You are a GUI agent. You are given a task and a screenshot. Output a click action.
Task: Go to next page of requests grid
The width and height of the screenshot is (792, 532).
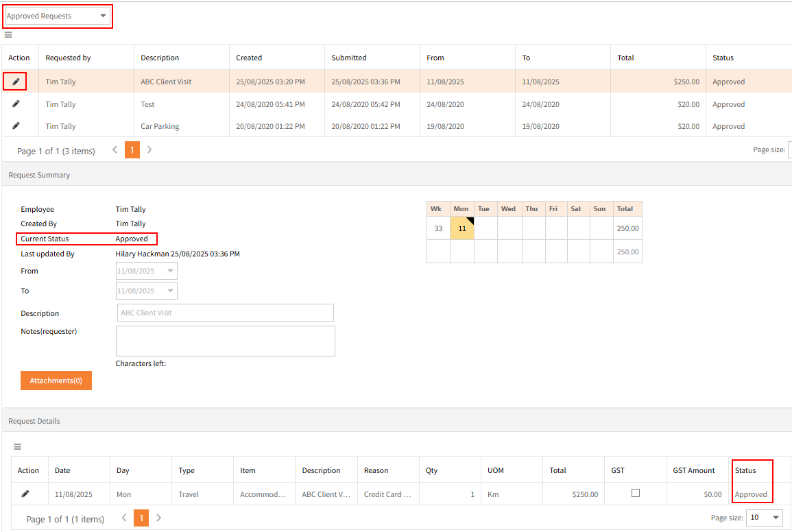(149, 149)
